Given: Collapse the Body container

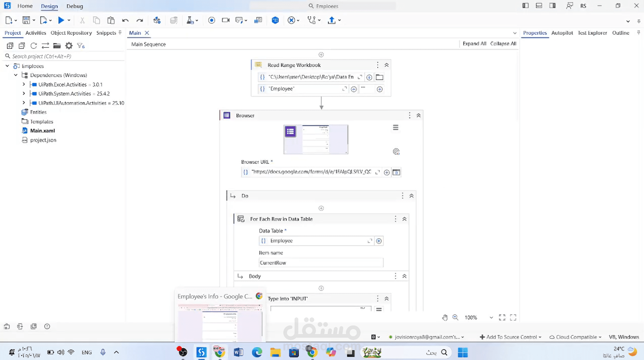Looking at the screenshot, I should [x=404, y=276].
